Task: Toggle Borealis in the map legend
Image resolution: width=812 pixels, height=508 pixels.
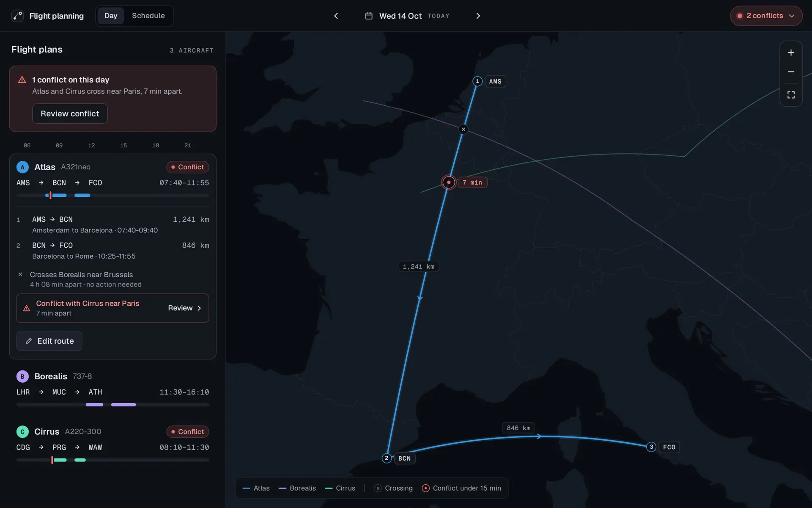Action: (x=297, y=488)
